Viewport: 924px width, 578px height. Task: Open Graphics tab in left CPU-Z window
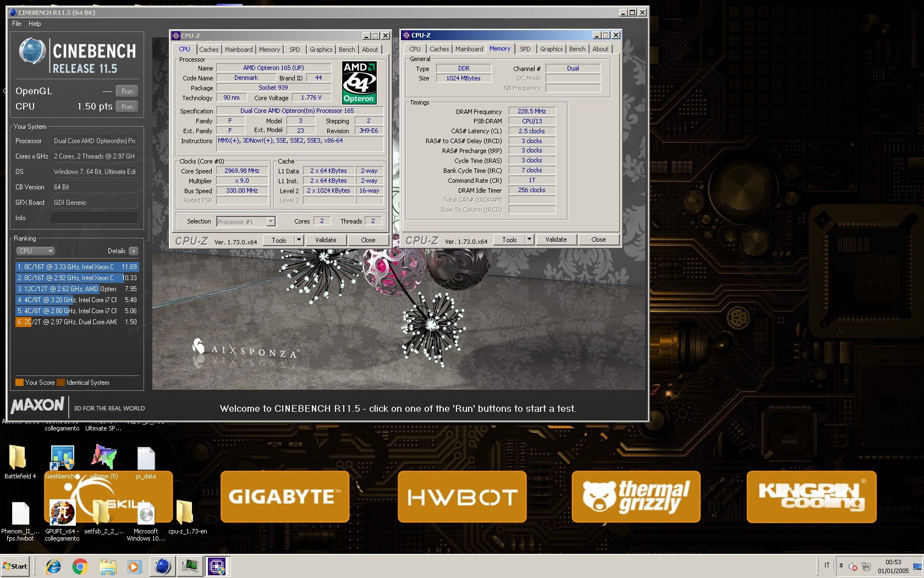coord(321,50)
